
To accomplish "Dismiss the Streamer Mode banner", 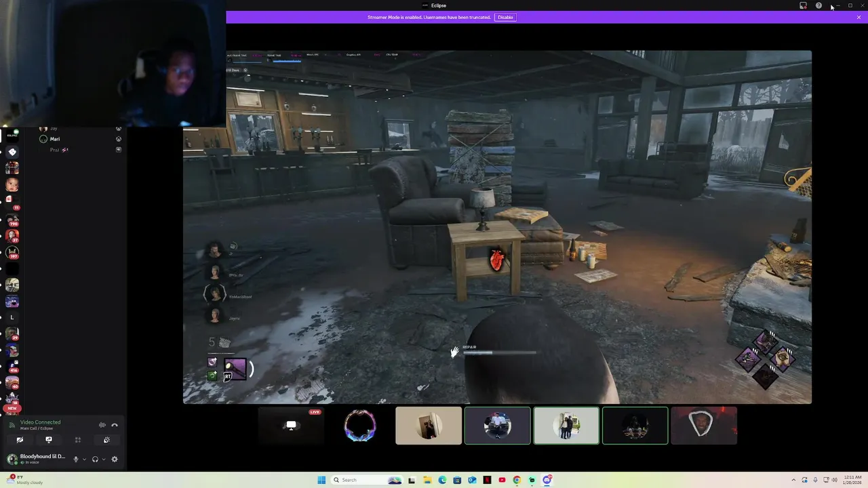I will pyautogui.click(x=859, y=17).
